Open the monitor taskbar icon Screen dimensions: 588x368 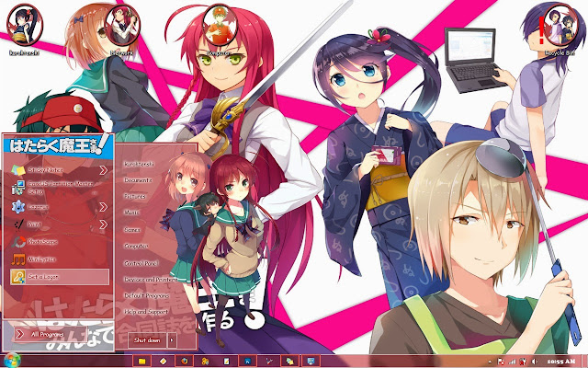click(311, 362)
